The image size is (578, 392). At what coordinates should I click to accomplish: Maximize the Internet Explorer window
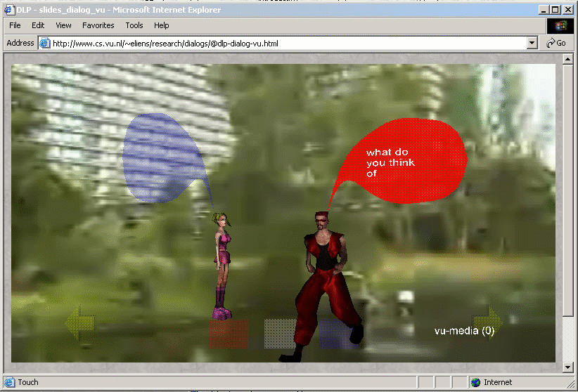[555, 10]
